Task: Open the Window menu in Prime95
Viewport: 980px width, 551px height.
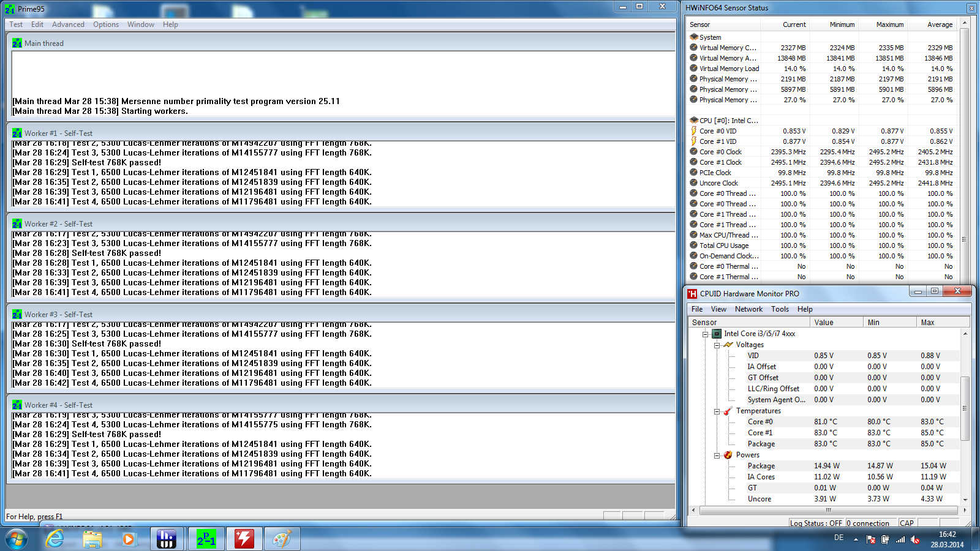Action: [141, 24]
